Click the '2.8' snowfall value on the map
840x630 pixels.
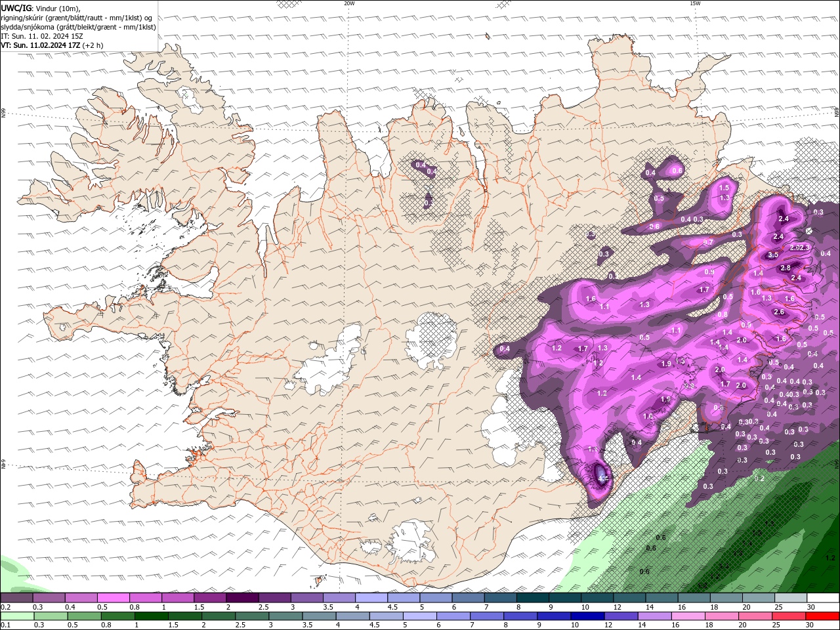pyautogui.click(x=786, y=268)
